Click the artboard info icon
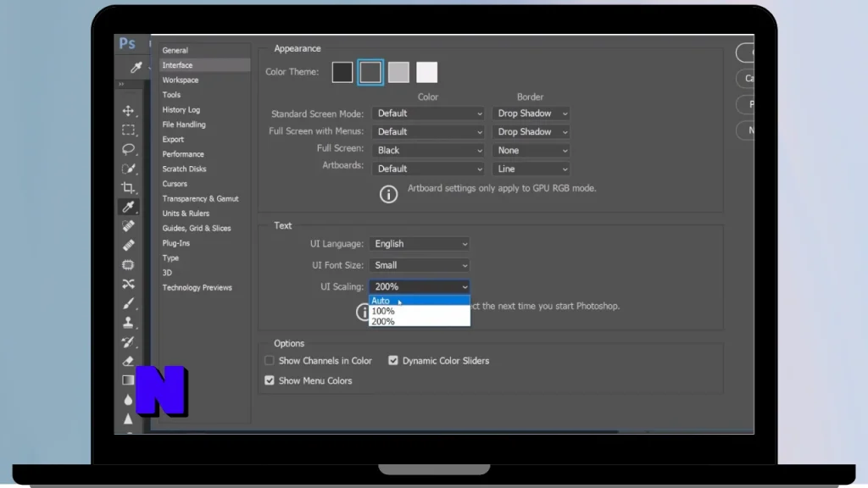 (388, 194)
